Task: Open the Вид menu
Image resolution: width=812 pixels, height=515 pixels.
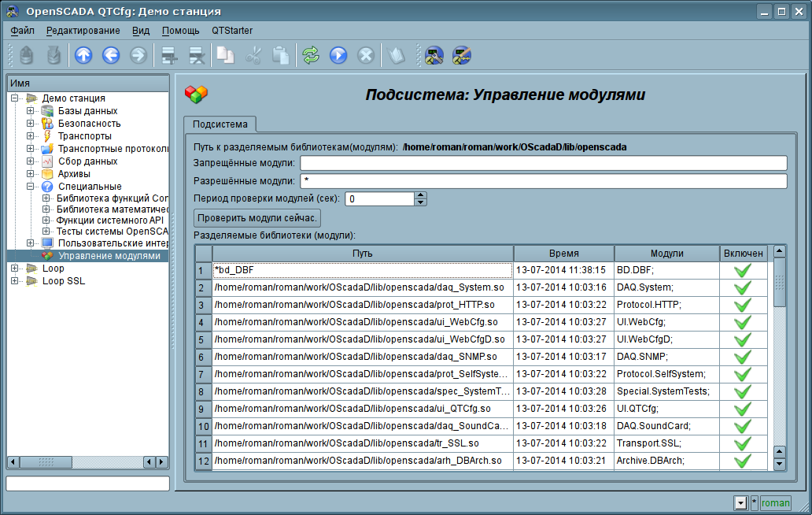Action: [140, 31]
